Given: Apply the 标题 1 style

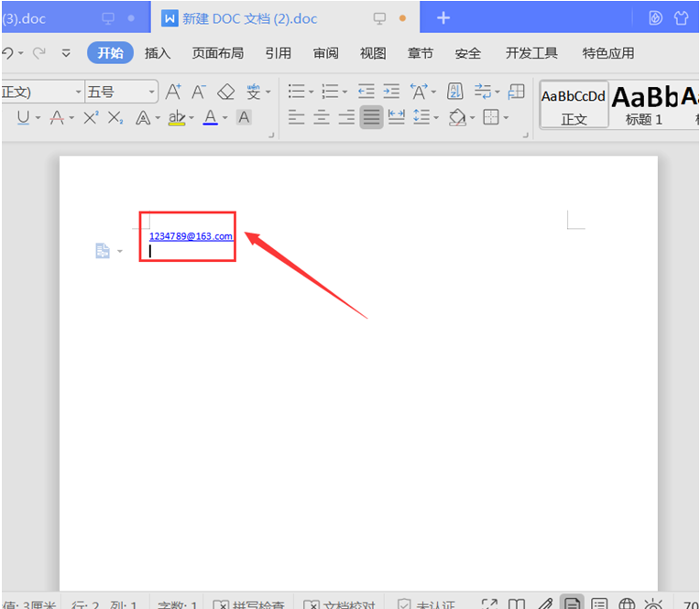Looking at the screenshot, I should (x=644, y=105).
